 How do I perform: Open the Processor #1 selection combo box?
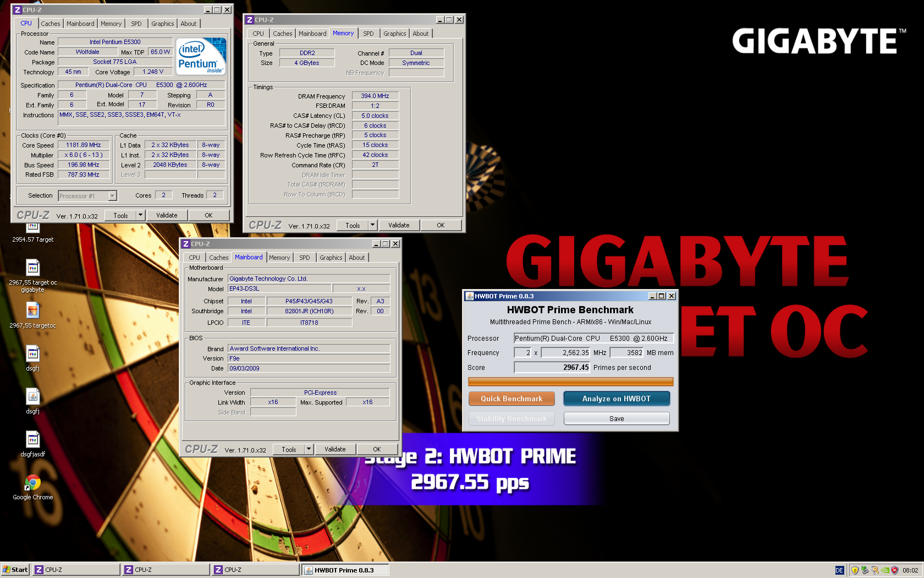pos(87,196)
